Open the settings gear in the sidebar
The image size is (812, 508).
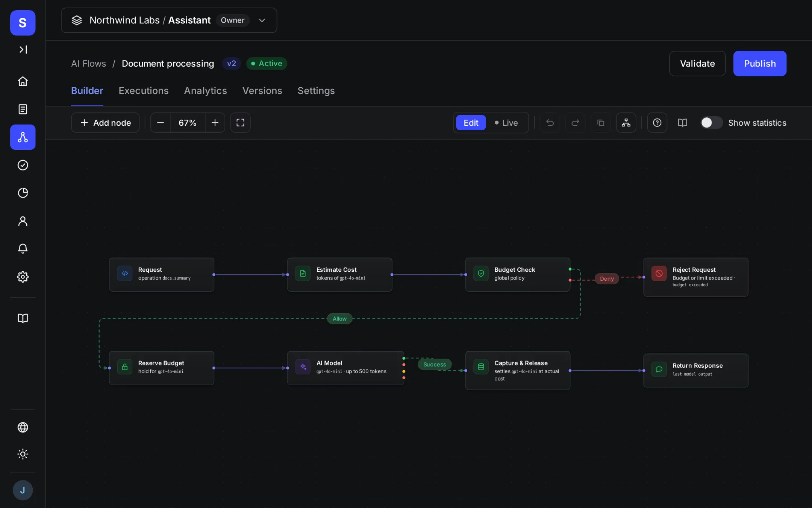pyautogui.click(x=23, y=277)
